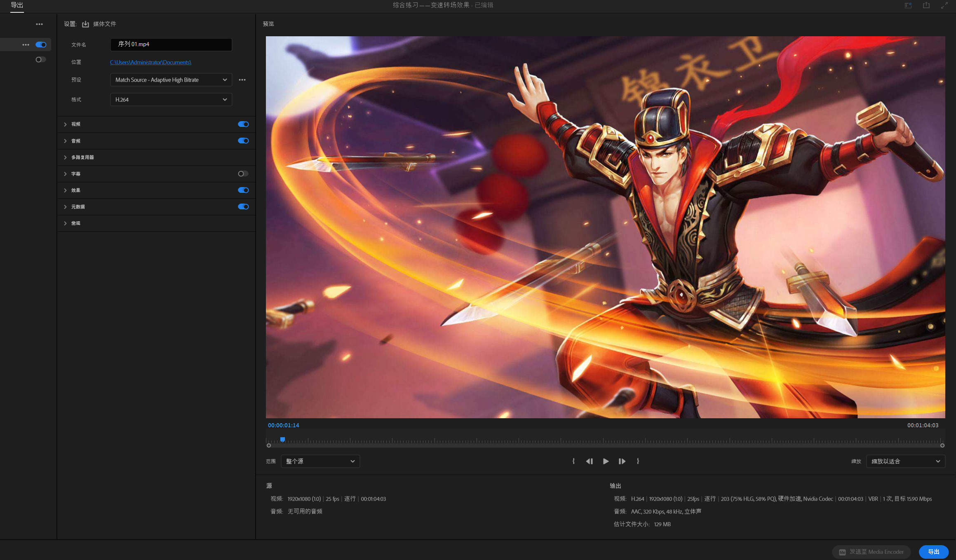Click the blue playhead marker on timeline

[282, 440]
